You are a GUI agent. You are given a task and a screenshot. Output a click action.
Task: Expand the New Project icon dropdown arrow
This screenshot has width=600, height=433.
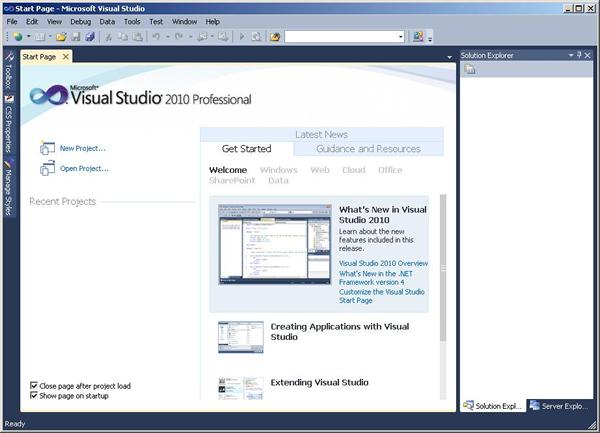click(28, 37)
